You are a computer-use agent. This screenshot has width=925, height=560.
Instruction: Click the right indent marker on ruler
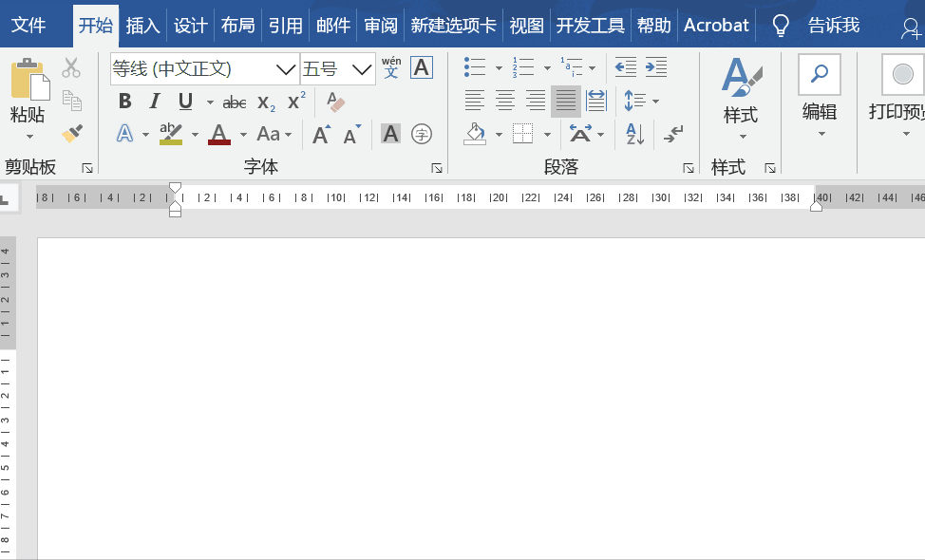pos(816,206)
